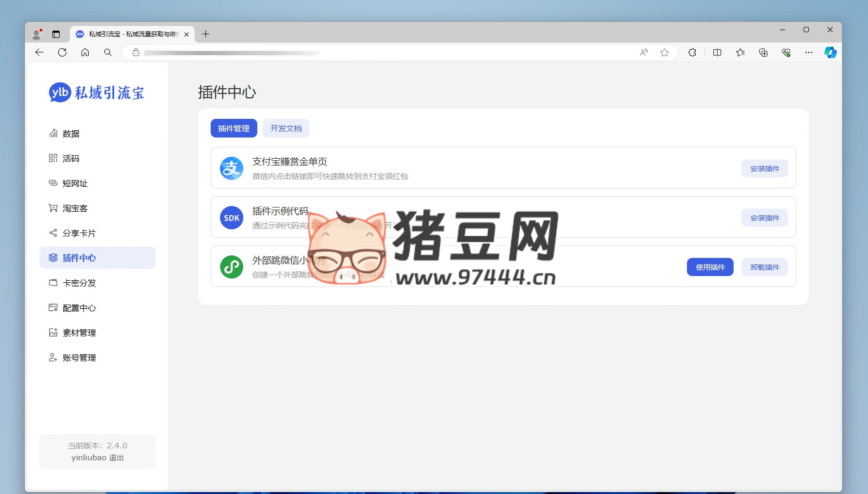
Task: Click the 分享卡片 share icon
Action: pyautogui.click(x=53, y=233)
